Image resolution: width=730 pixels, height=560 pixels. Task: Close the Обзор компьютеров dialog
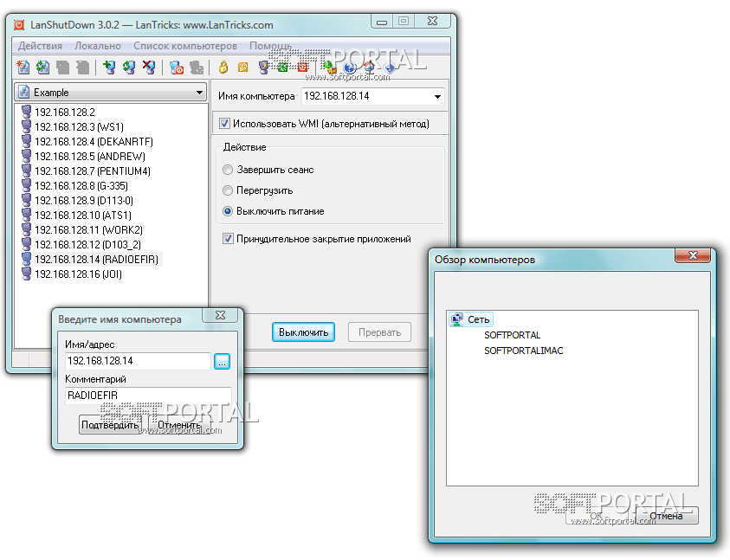[x=693, y=255]
